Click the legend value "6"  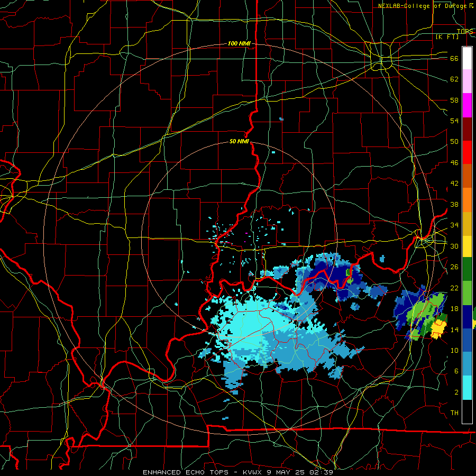pyautogui.click(x=456, y=371)
